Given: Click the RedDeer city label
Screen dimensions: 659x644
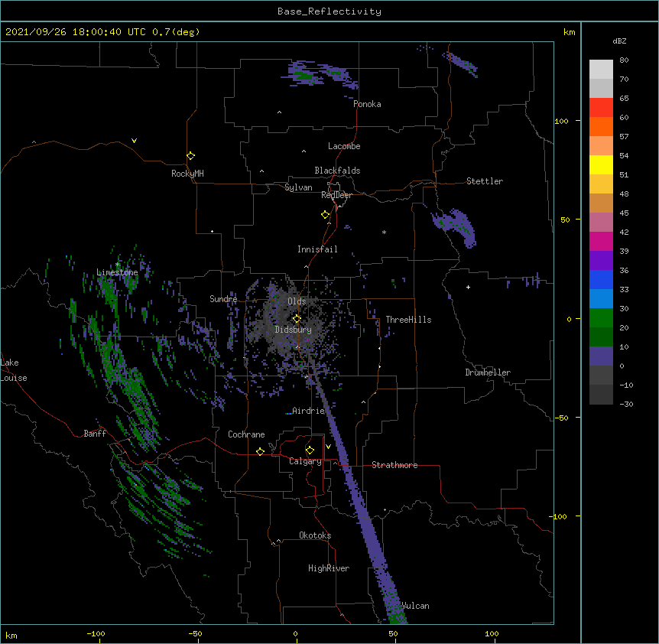Looking at the screenshot, I should click(x=336, y=195).
